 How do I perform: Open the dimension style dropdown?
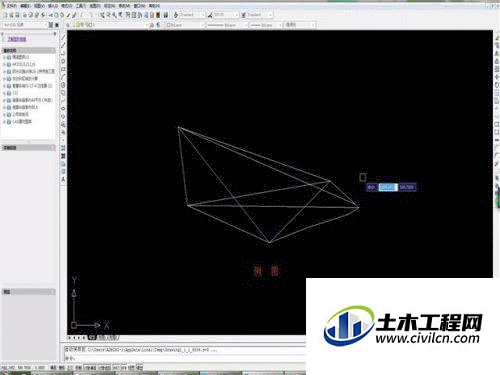[x=226, y=15]
